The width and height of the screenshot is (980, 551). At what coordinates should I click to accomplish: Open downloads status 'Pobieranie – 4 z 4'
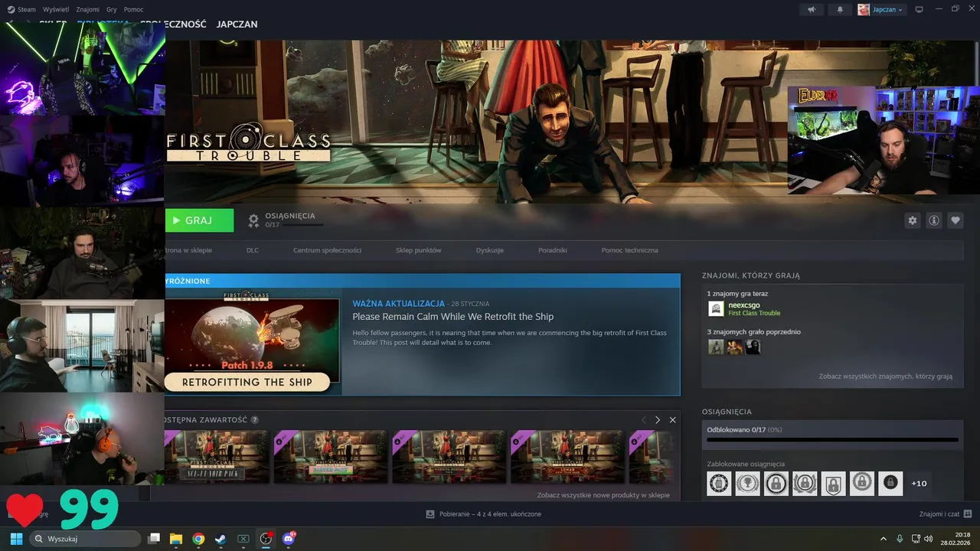coord(484,514)
